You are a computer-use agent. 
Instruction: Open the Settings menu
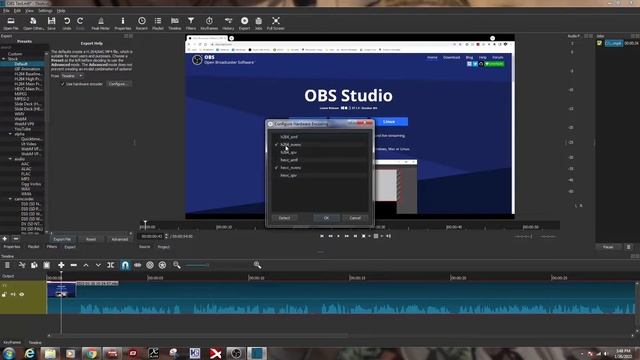(45, 11)
